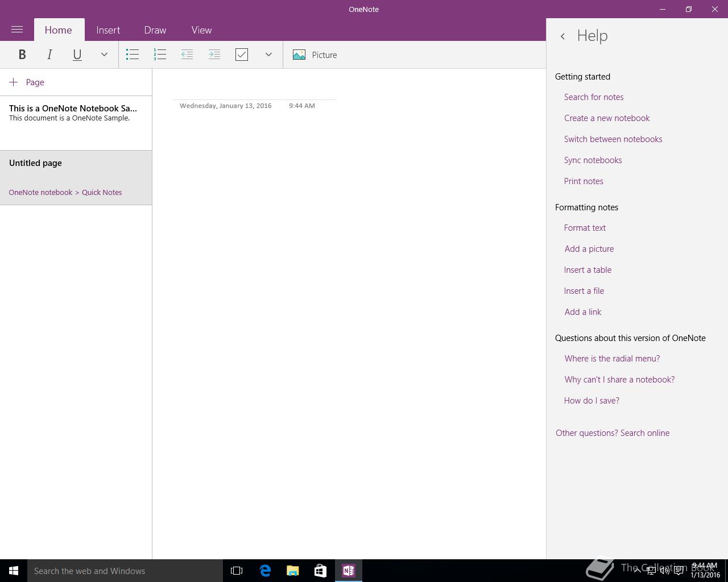Open Sync notebooks help topic
The height and width of the screenshot is (582, 728).
click(x=593, y=160)
